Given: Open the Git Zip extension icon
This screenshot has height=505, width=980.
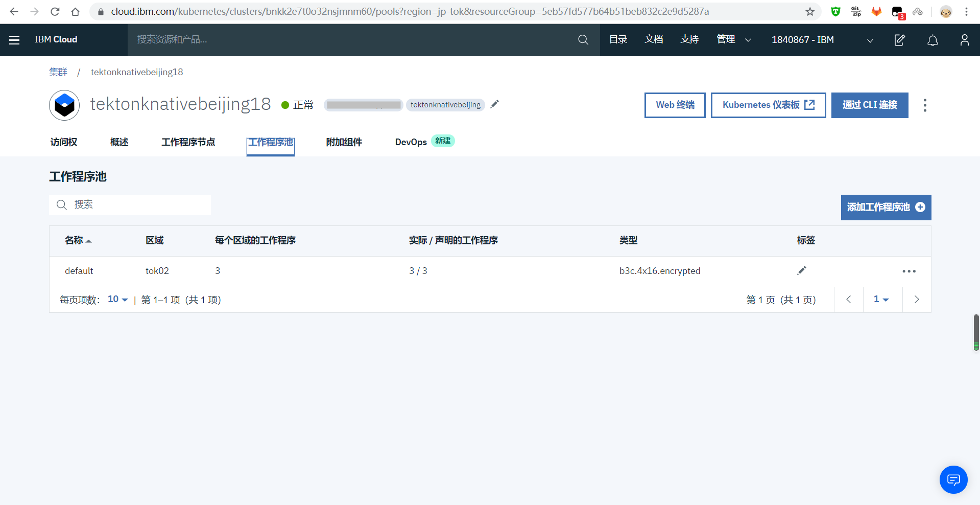Looking at the screenshot, I should pyautogui.click(x=856, y=11).
